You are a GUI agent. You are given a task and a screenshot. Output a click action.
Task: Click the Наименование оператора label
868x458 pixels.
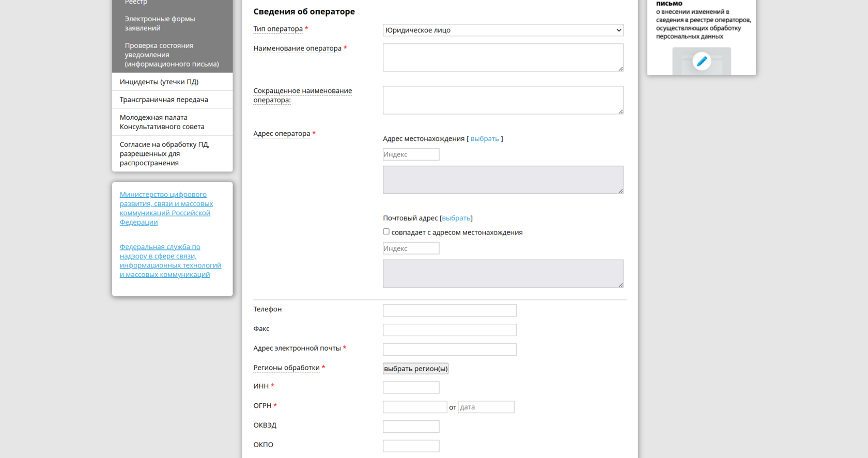click(297, 49)
